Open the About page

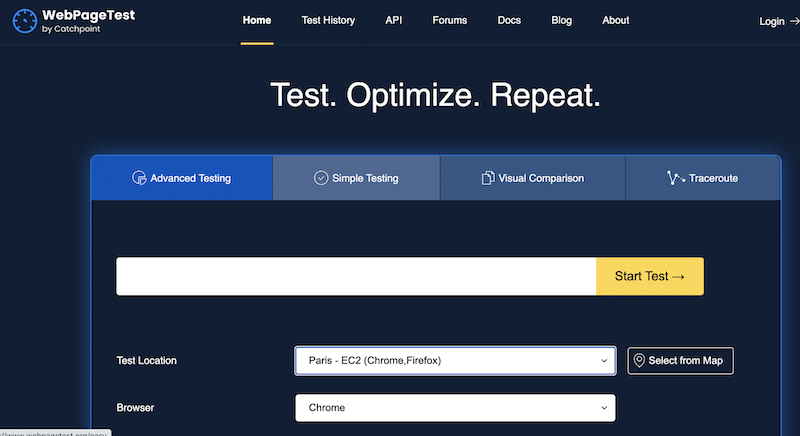point(615,20)
